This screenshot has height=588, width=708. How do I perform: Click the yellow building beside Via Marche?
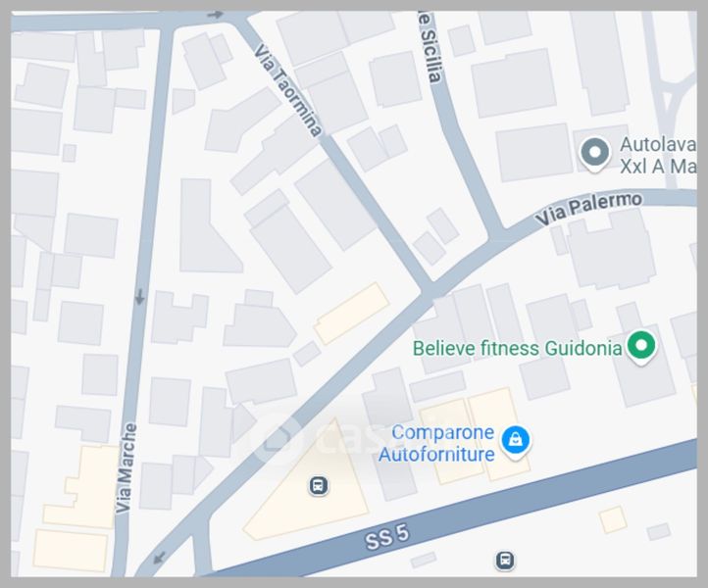[x=83, y=487]
